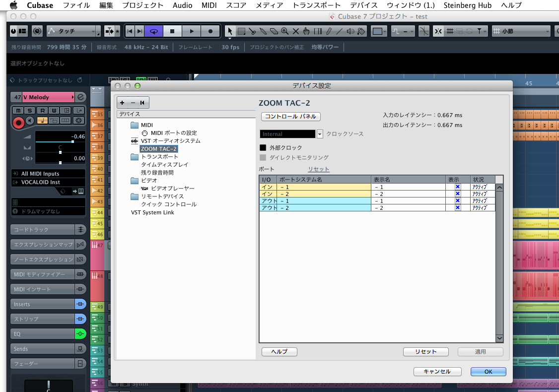Solo the V Melody track
The width and height of the screenshot is (559, 392).
click(30, 111)
